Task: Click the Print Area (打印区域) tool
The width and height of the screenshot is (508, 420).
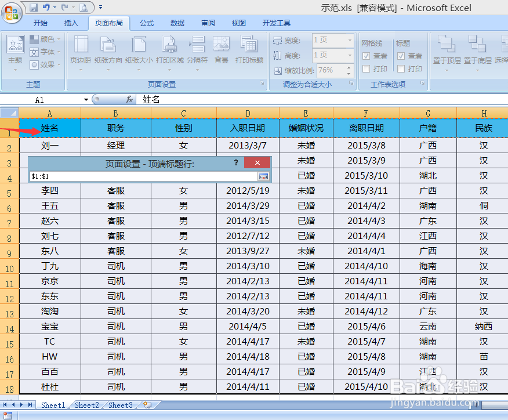Action: pos(170,51)
